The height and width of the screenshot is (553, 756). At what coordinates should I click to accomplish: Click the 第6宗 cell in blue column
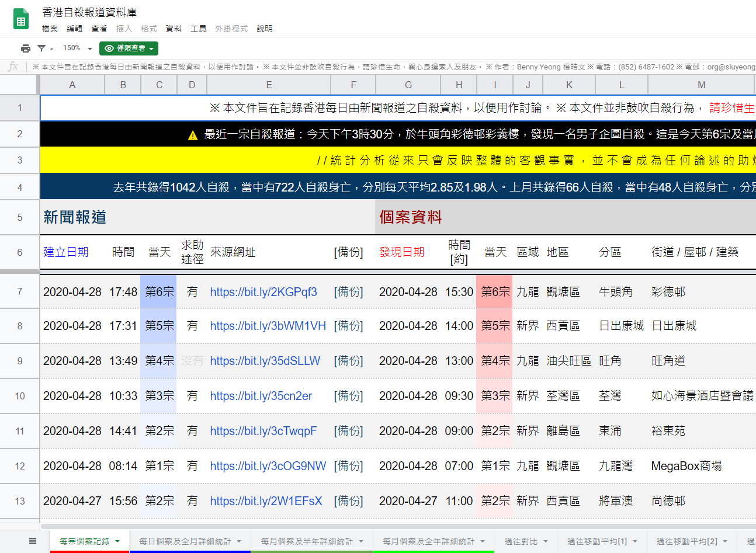pyautogui.click(x=159, y=292)
